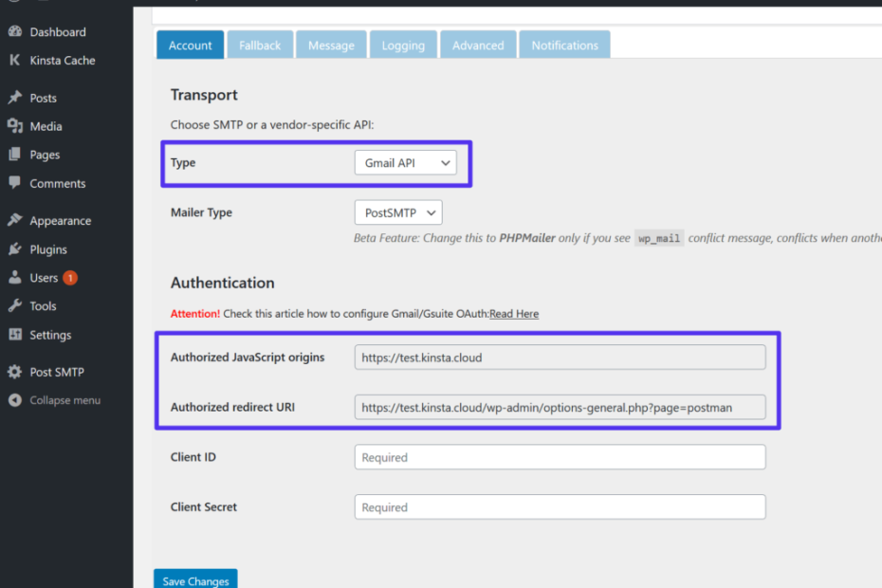
Task: Follow the Read Here link
Action: tap(514, 313)
